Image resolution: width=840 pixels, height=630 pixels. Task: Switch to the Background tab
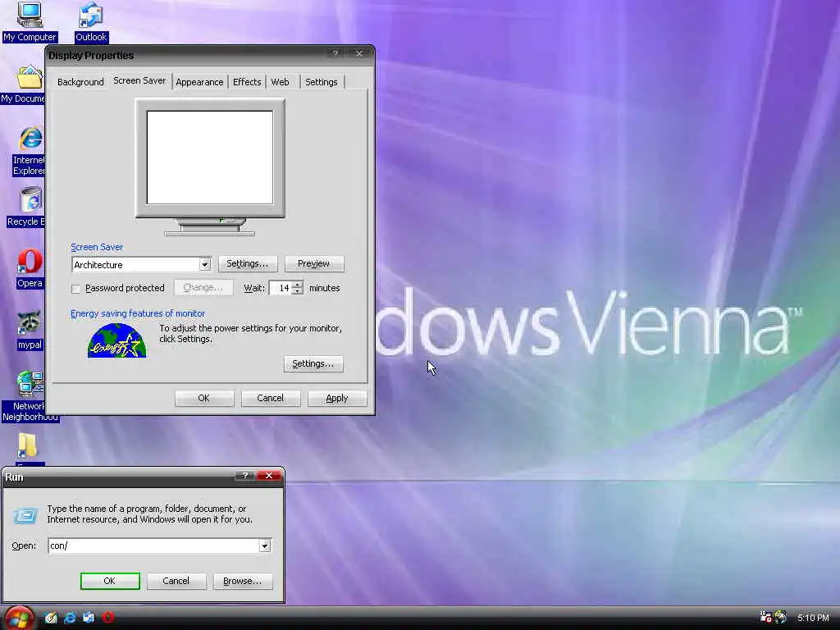pos(80,82)
